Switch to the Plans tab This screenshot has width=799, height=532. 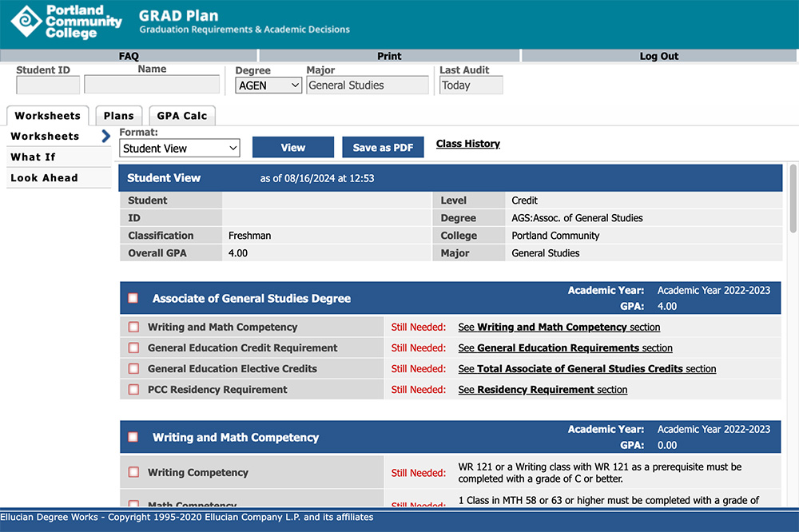point(118,115)
